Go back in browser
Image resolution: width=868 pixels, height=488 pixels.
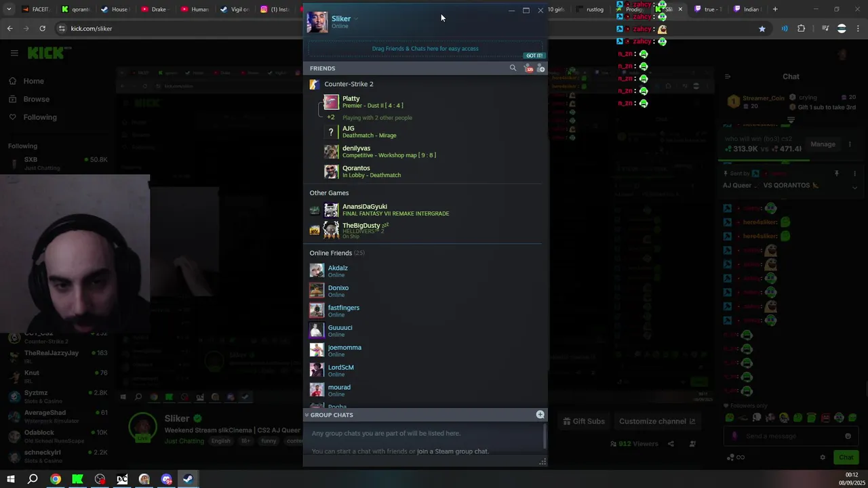9,28
